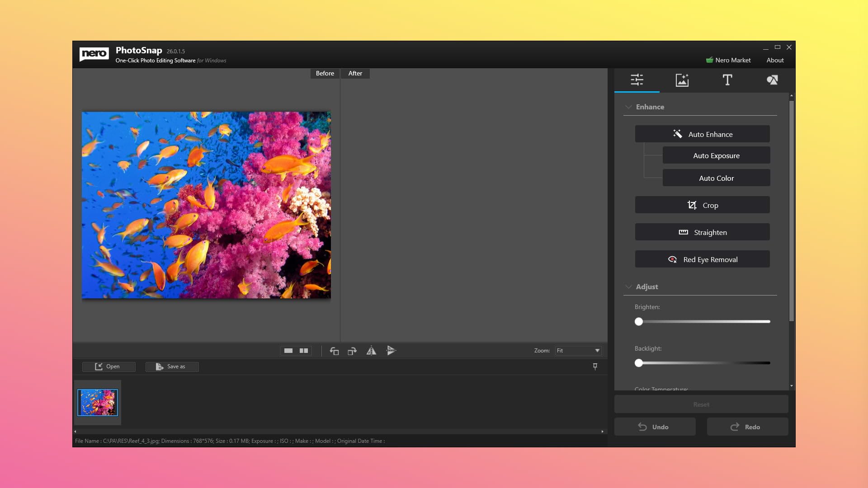Select the reef photo thumbnail
The width and height of the screenshot is (868, 488).
coord(98,403)
